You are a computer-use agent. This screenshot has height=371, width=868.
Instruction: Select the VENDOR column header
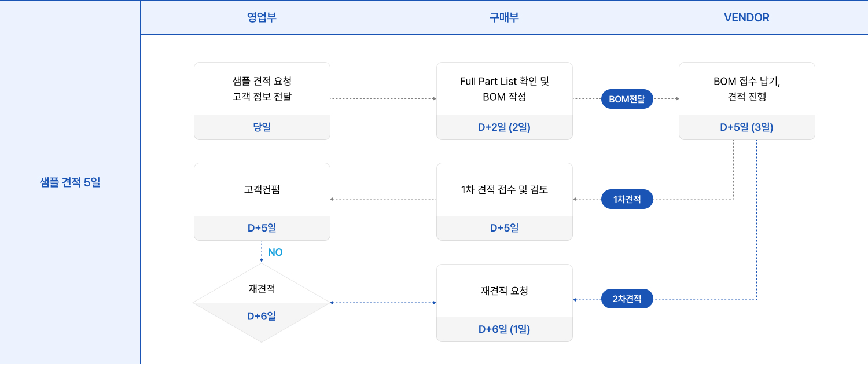point(746,17)
